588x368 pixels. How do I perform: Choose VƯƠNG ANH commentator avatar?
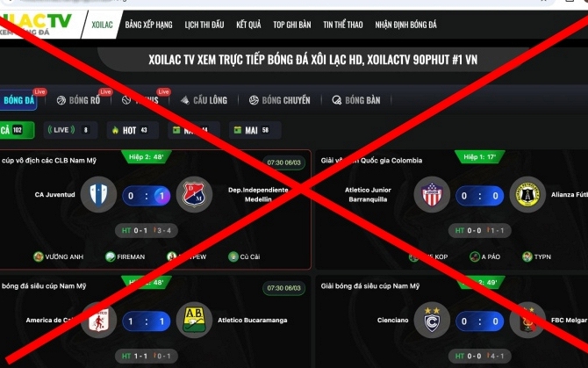[x=39, y=256]
